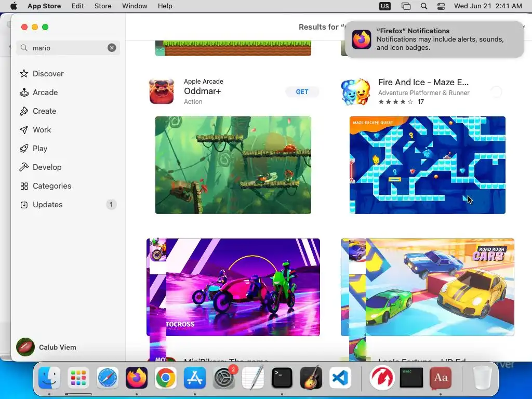Open the App Store menu
Screen dimensions: 532x399
[x=44, y=6]
